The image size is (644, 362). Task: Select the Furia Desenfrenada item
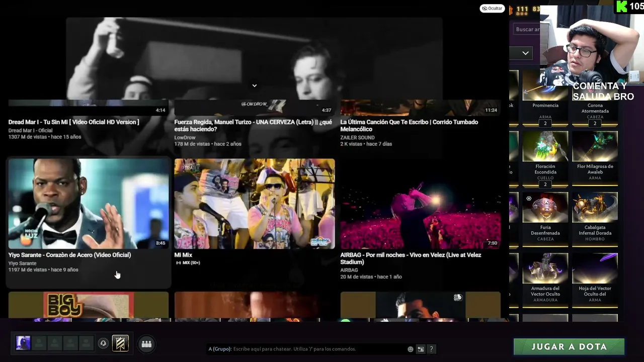[x=545, y=219]
